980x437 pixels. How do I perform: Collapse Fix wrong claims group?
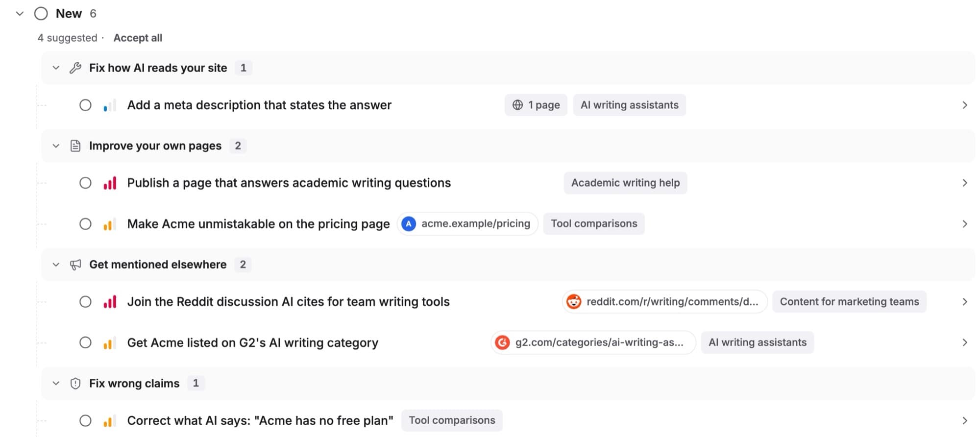pyautogui.click(x=56, y=384)
